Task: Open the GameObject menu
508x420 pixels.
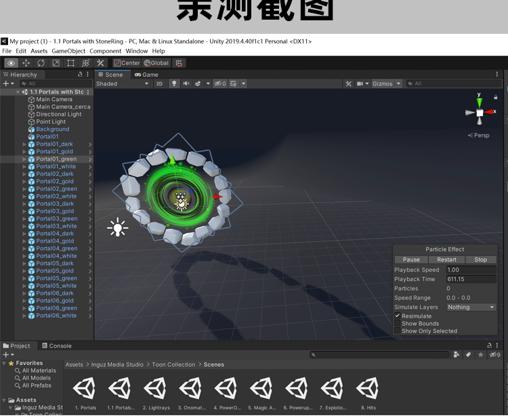Action: 68,51
